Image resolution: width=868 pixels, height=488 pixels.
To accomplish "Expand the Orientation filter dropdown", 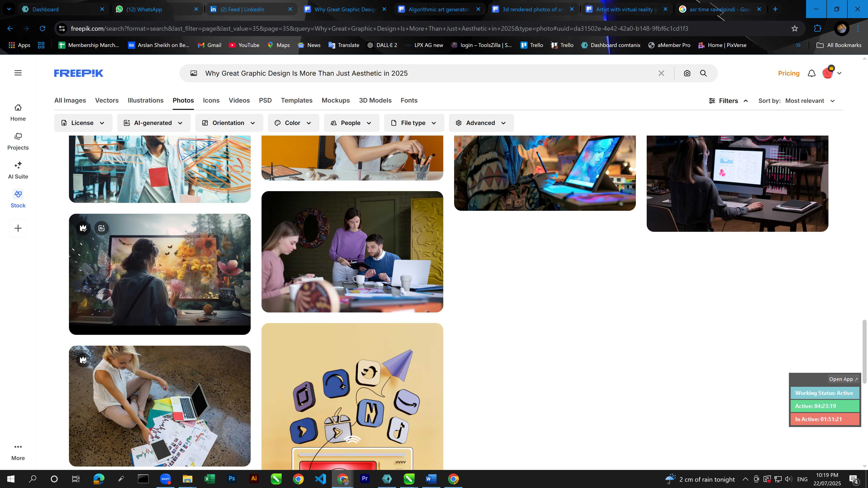I will [229, 123].
